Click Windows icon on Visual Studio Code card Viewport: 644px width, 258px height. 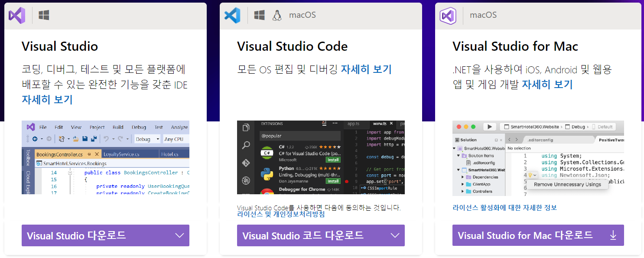pyautogui.click(x=259, y=15)
